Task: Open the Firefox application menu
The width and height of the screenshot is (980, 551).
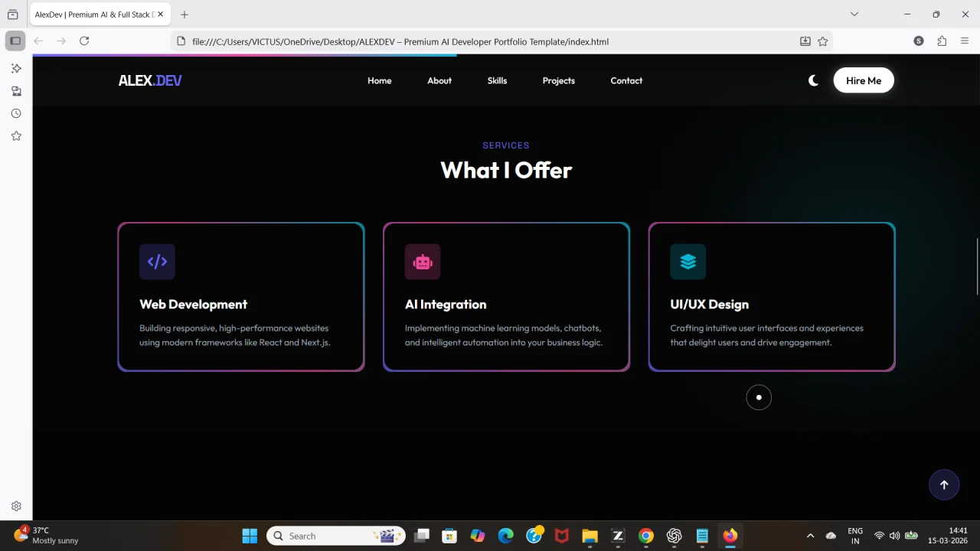Action: pos(965,41)
